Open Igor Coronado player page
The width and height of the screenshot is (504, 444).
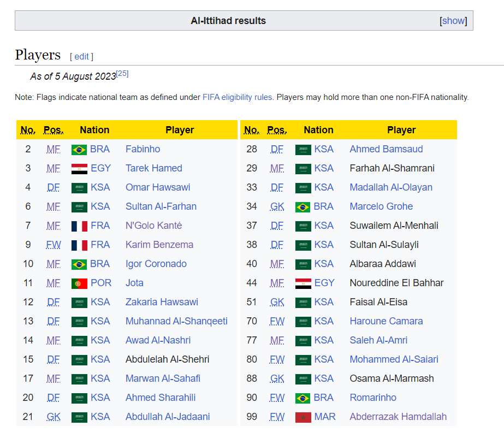[156, 264]
